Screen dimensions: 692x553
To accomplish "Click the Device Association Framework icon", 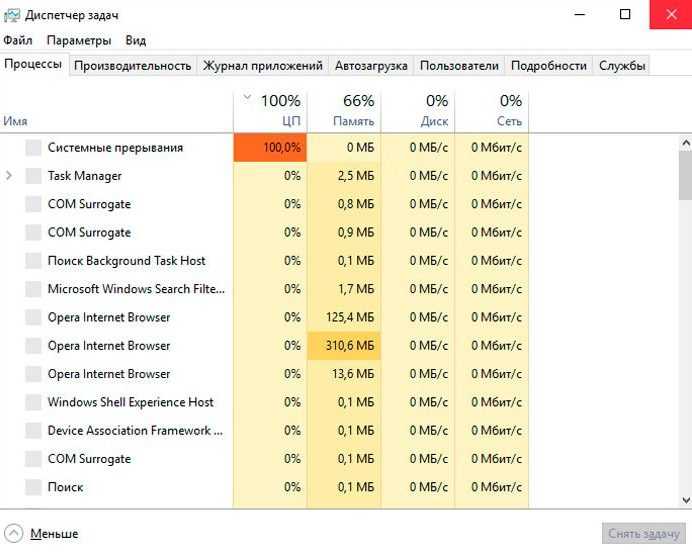I will tap(34, 430).
